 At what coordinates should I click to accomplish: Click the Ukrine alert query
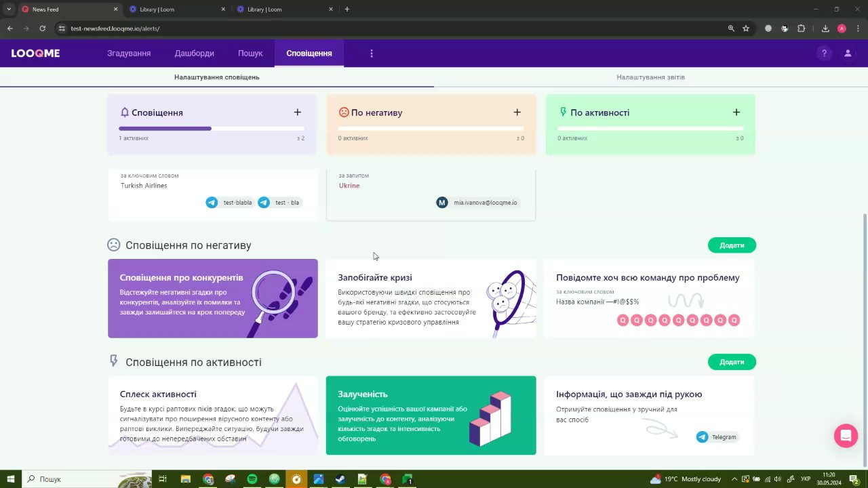pos(349,186)
